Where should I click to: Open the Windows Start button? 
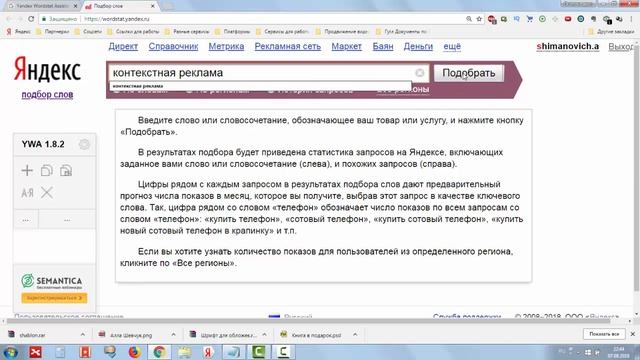click(10, 352)
